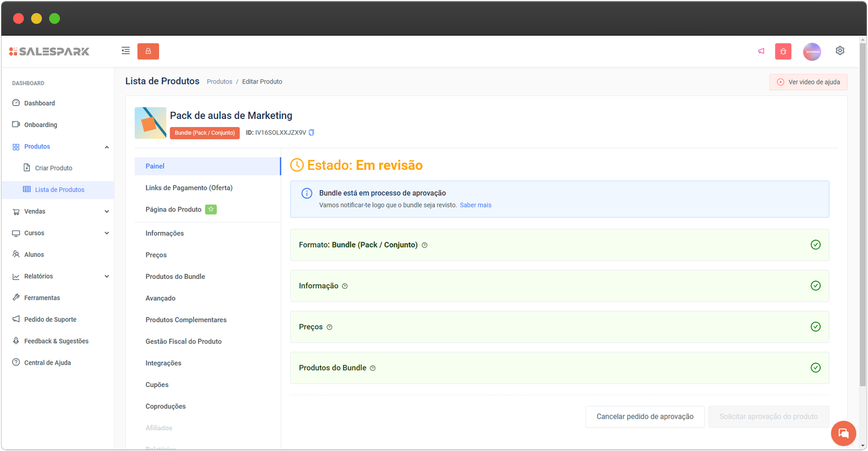Follow the Saber mais link
Image resolution: width=868 pixels, height=451 pixels.
click(475, 205)
